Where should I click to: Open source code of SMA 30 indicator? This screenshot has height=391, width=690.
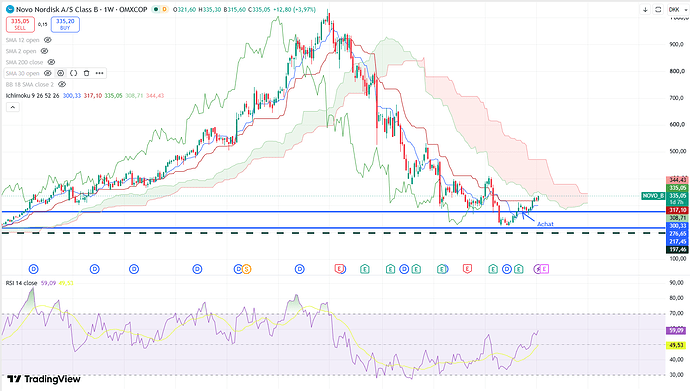click(73, 73)
